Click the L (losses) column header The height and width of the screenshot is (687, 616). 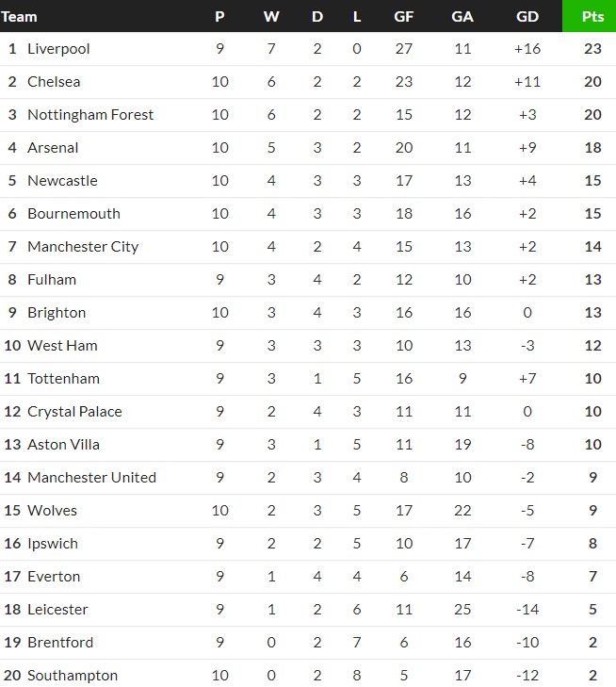[x=357, y=16]
